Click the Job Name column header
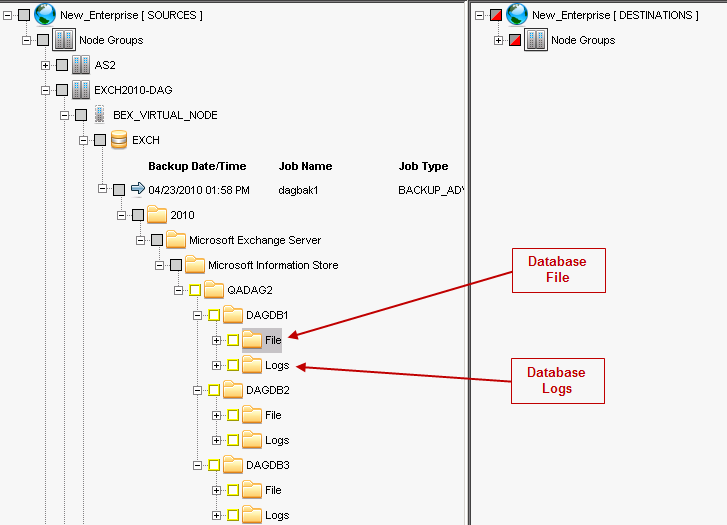Screen dimensions: 727x525 pos(305,166)
